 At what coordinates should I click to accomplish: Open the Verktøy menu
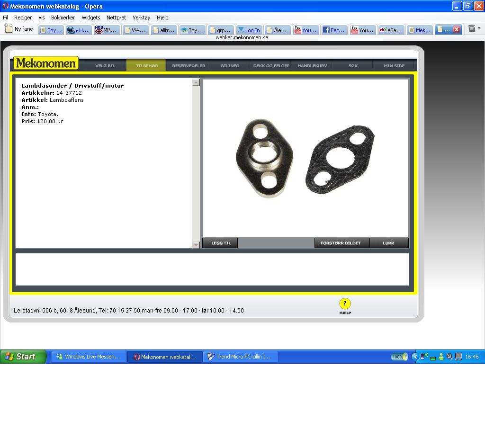[141, 18]
